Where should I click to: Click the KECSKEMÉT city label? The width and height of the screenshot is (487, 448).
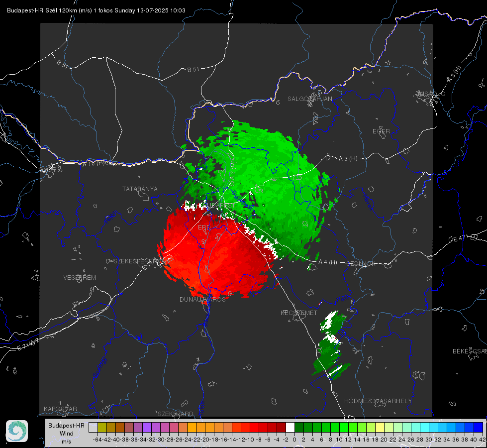[299, 313]
